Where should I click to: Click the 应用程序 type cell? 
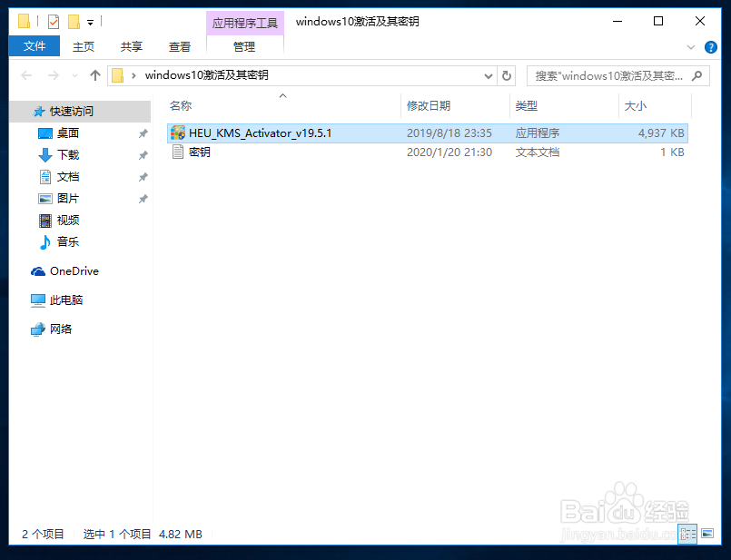pyautogui.click(x=537, y=133)
